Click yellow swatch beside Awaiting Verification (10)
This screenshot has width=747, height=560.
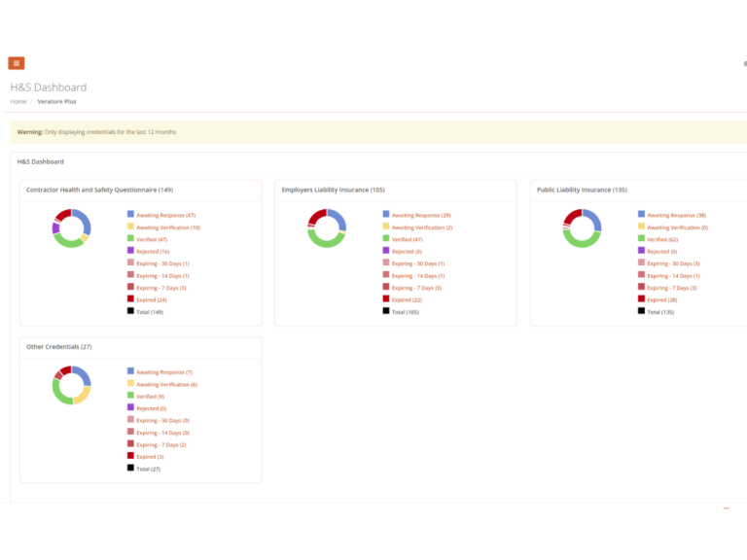(130, 227)
